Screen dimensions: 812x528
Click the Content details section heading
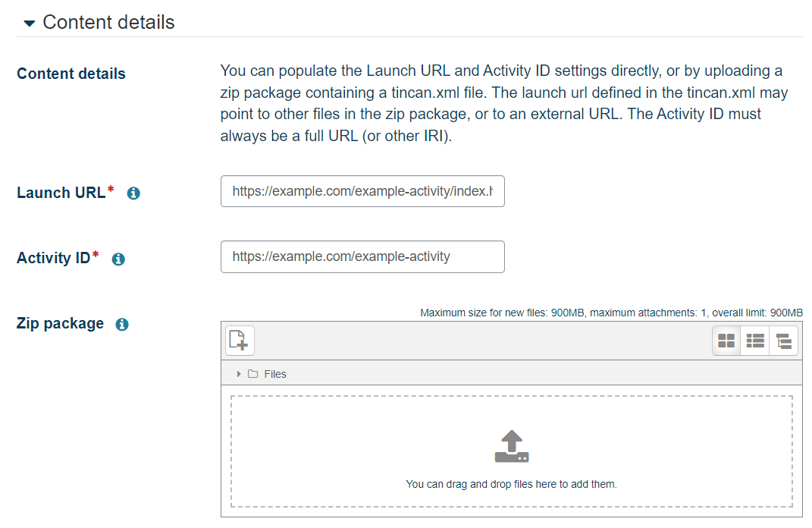pos(108,23)
